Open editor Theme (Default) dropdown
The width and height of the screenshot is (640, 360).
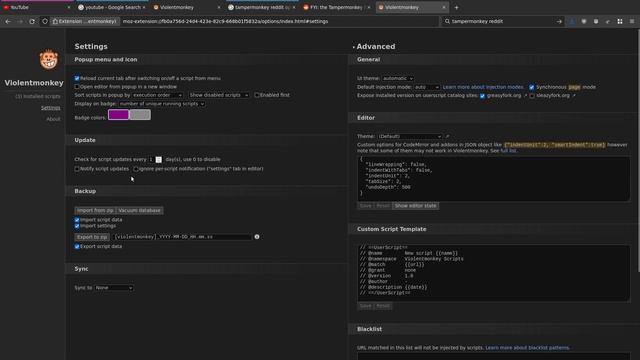(410, 136)
